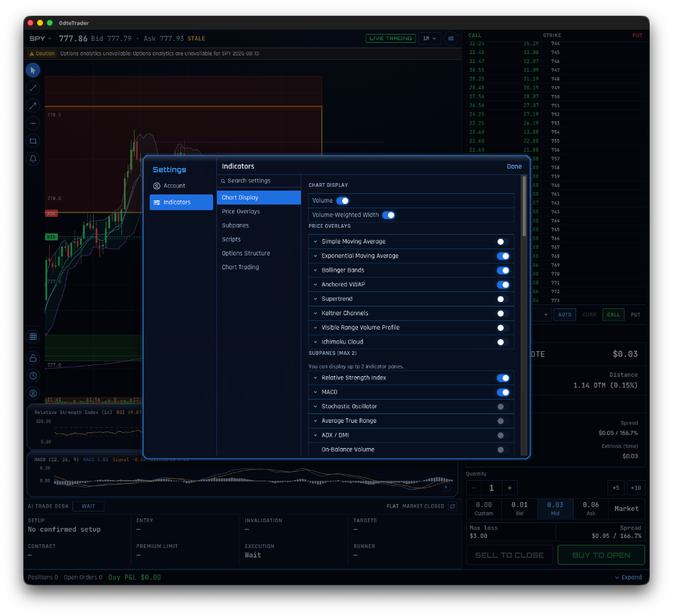Image resolution: width=673 pixels, height=616 pixels.
Task: Click the settings panel vertical scrollbar
Action: click(524, 207)
